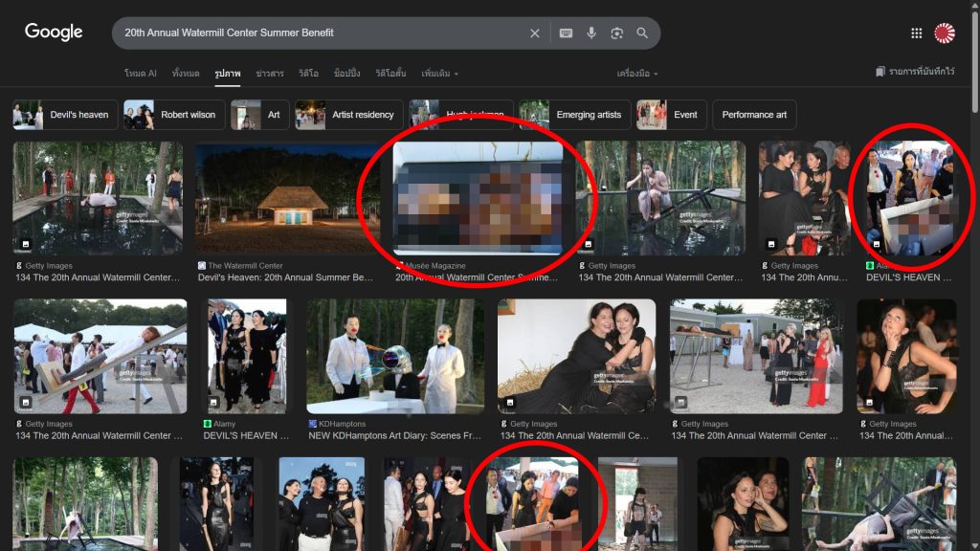The height and width of the screenshot is (551, 980).
Task: Click the Google logo
Action: point(54,33)
